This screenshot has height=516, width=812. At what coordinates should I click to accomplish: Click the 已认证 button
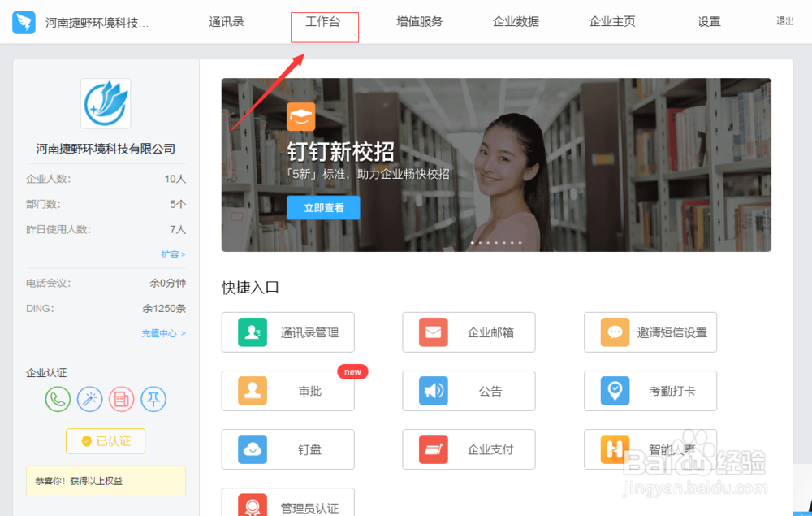click(x=106, y=441)
